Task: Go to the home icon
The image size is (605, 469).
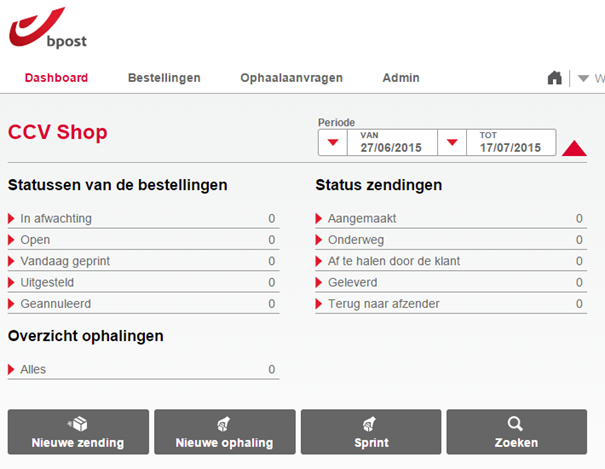Action: [x=554, y=78]
